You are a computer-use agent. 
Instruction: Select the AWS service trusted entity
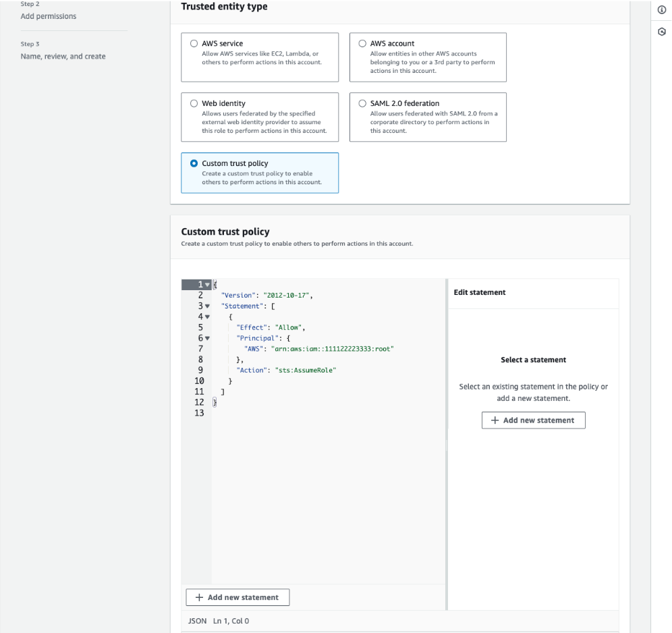pos(194,43)
